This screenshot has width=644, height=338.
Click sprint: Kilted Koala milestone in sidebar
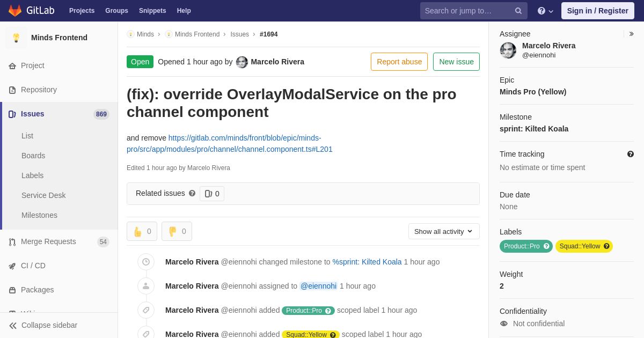pos(534,129)
